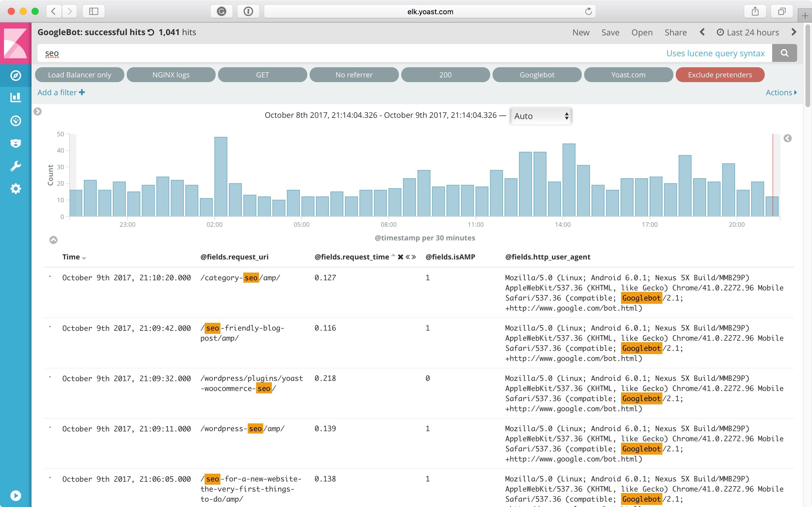
Task: Expand the first log row at 21:10:20
Action: [x=50, y=277]
